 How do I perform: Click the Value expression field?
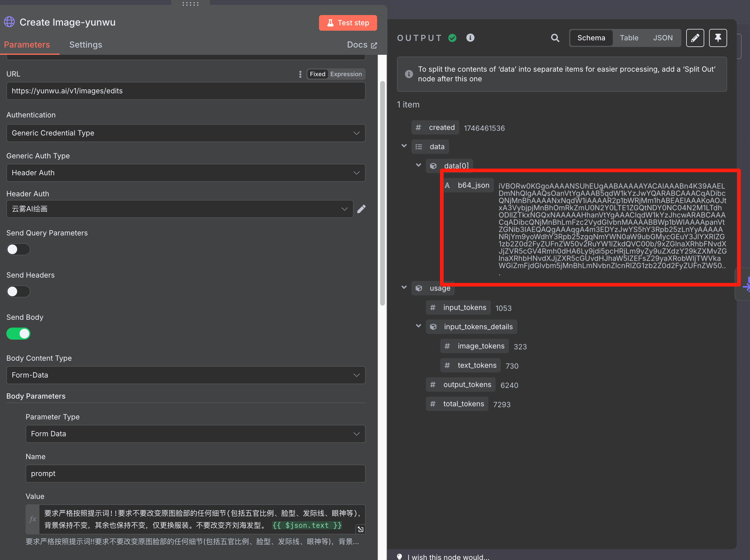(202, 519)
